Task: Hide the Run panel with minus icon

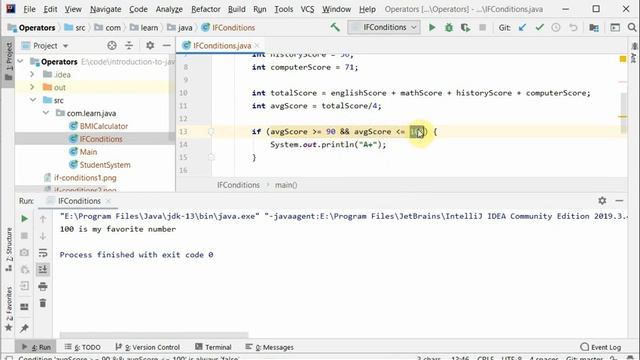Action: [619, 200]
